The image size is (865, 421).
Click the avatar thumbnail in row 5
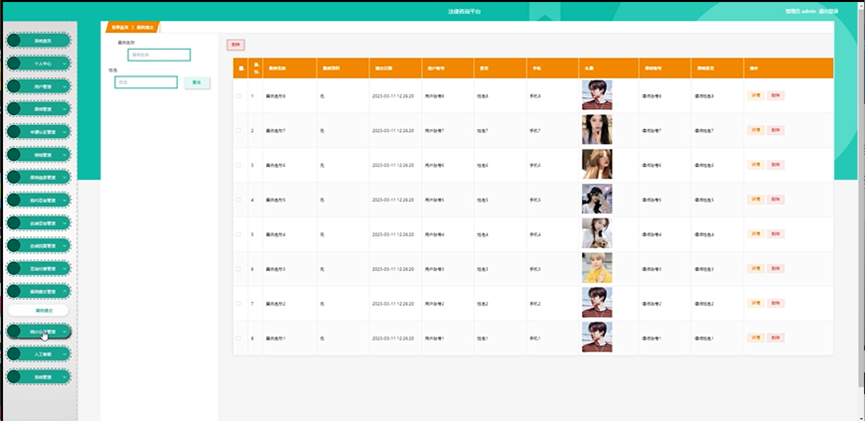point(597,233)
